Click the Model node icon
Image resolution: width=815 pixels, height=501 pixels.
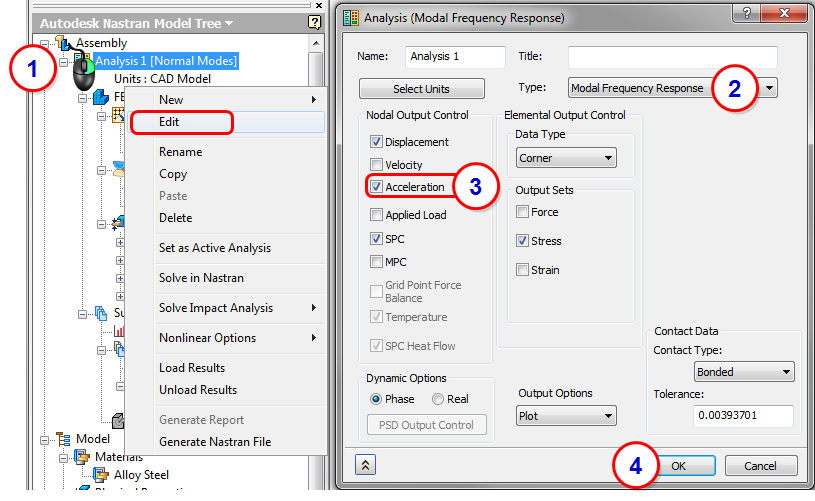(x=63, y=439)
